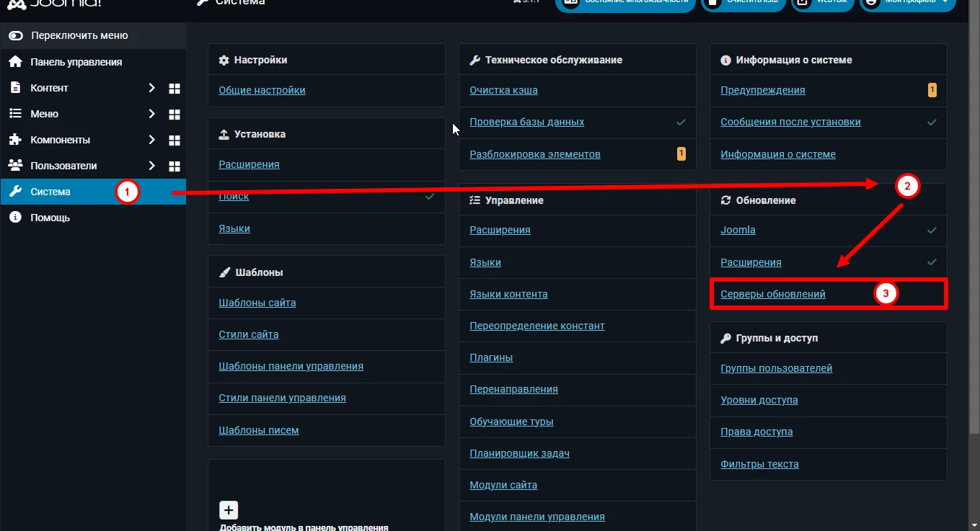Viewport: 980px width, 531px height.
Task: Open Планировщик задач link
Action: pyautogui.click(x=519, y=453)
